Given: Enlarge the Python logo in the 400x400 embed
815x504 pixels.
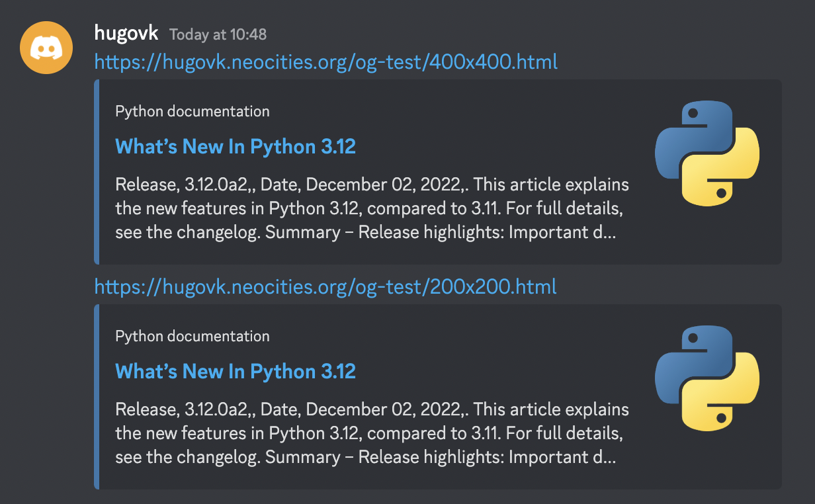Looking at the screenshot, I should point(707,153).
